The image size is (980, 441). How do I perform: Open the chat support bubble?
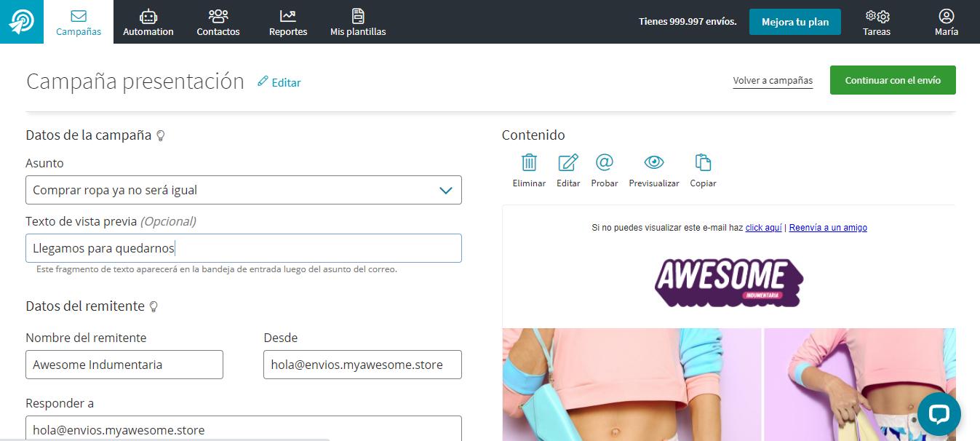point(939,414)
